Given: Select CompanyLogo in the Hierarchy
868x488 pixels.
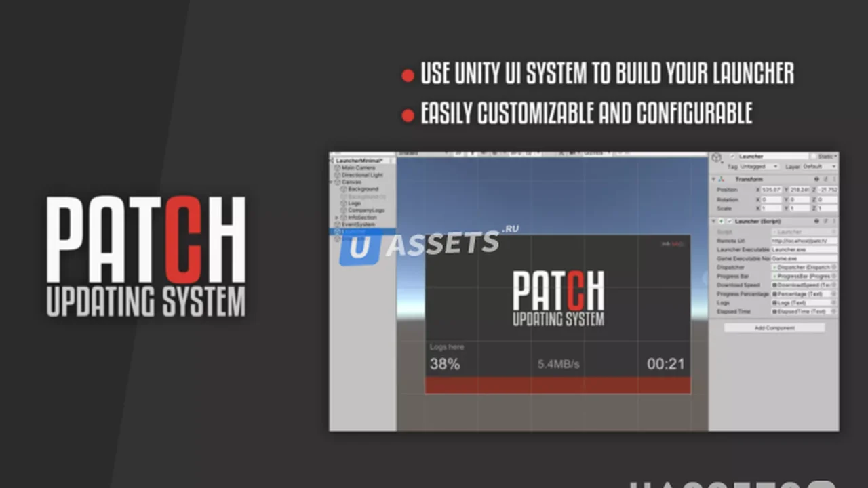Looking at the screenshot, I should click(x=366, y=210).
